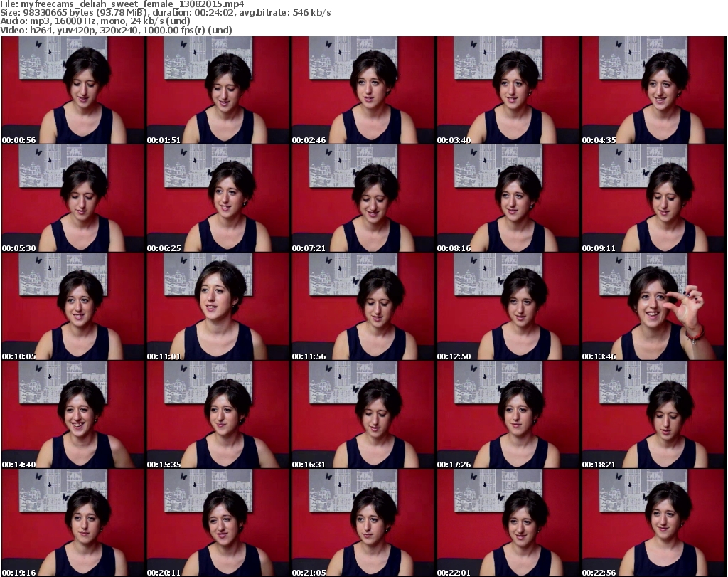The width and height of the screenshot is (728, 577).
Task: Click the still frame at 00:19:16
Action: 73,523
